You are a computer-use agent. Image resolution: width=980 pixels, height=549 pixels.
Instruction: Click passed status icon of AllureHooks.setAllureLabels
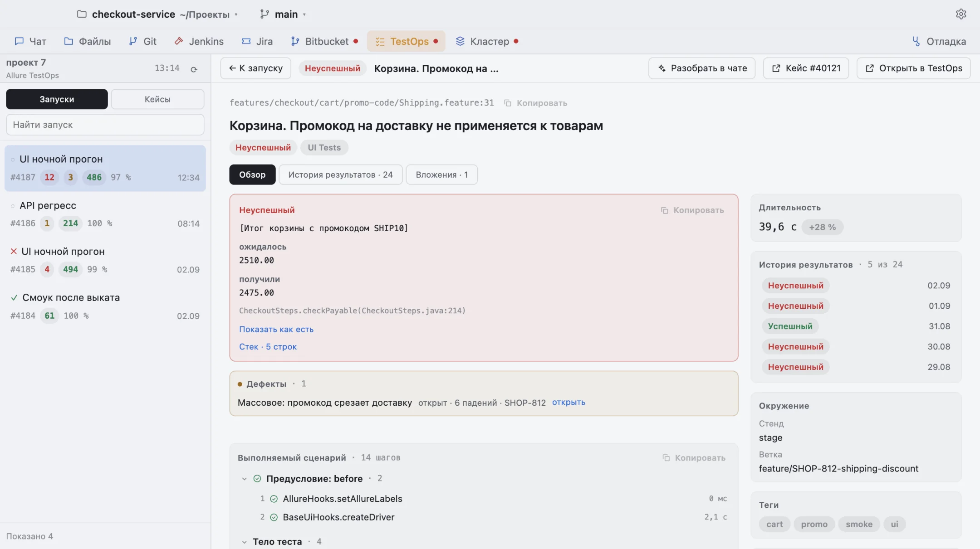[x=274, y=499]
